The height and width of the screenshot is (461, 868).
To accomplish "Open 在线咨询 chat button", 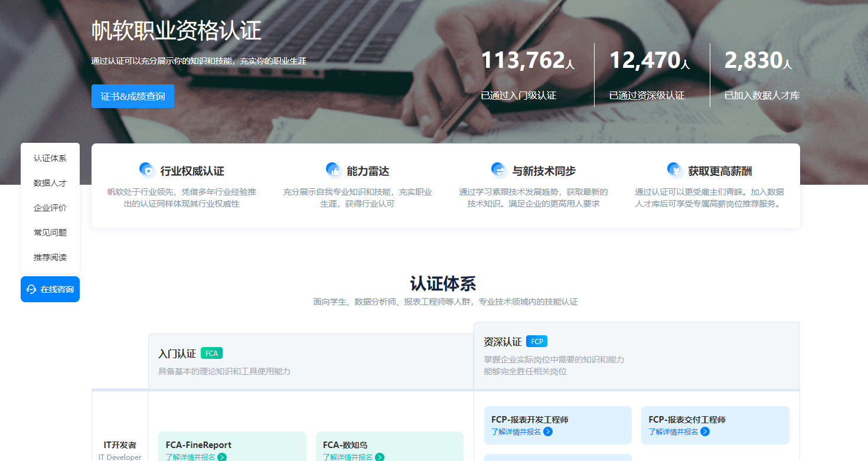I will [x=50, y=289].
